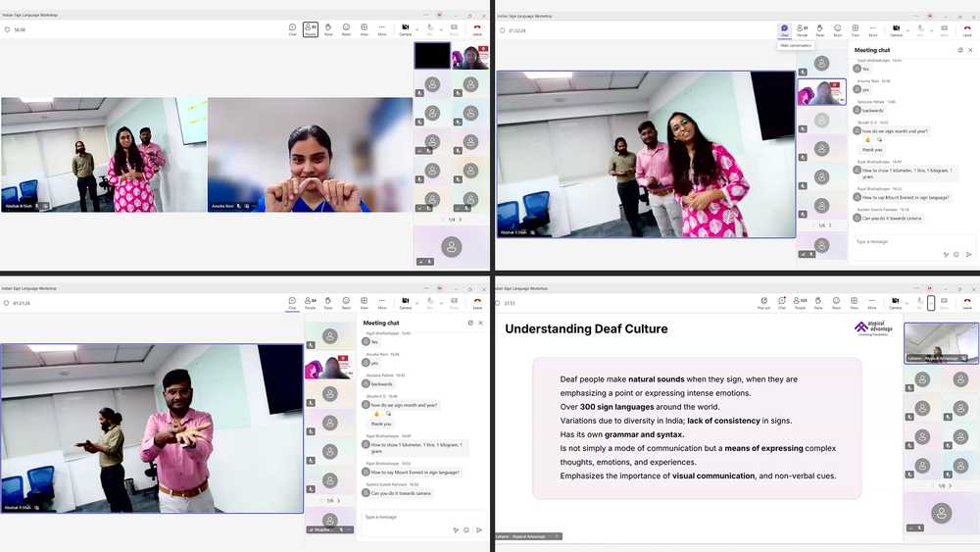This screenshot has height=552, width=980.
Task: Expand highlighted mic options arrow in bottom-right window
Action: 931,303
